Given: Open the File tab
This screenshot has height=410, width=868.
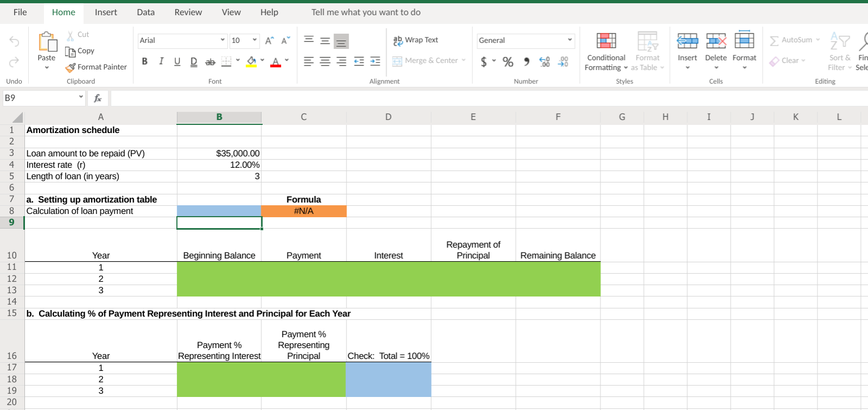Looking at the screenshot, I should pyautogui.click(x=20, y=12).
